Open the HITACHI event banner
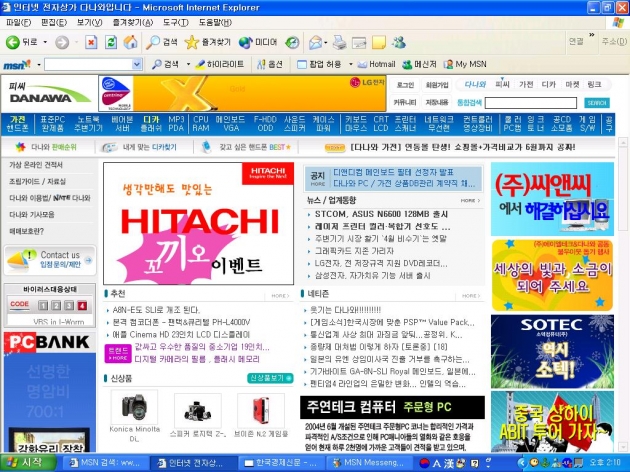Screen dimensions: 630x472 click(x=198, y=223)
